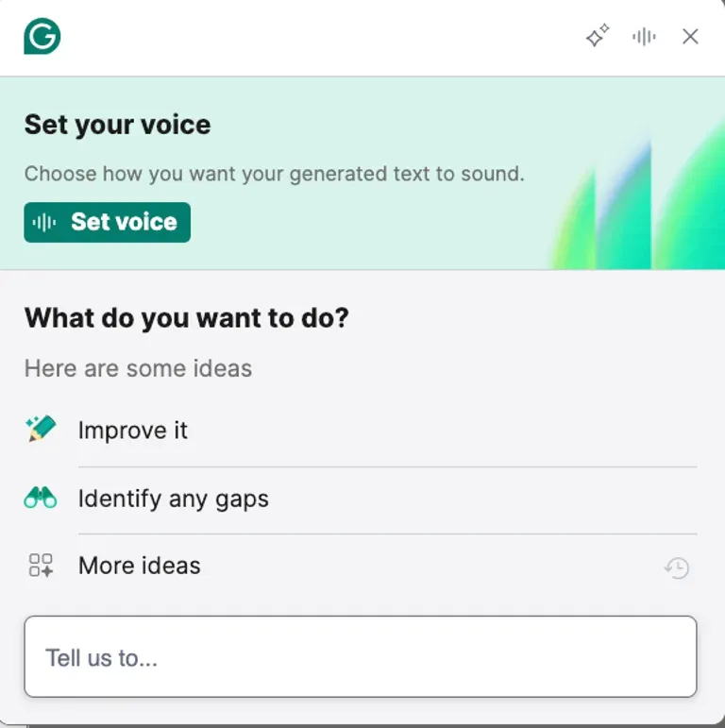Click the waveform icon inside Set voice
Image resolution: width=725 pixels, height=728 pixels.
[44, 222]
